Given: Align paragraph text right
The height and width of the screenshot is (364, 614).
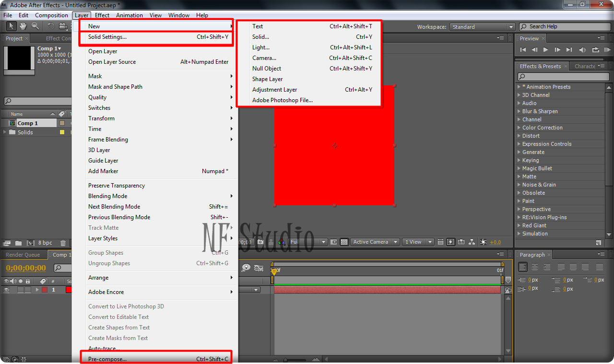Looking at the screenshot, I should pyautogui.click(x=546, y=267).
